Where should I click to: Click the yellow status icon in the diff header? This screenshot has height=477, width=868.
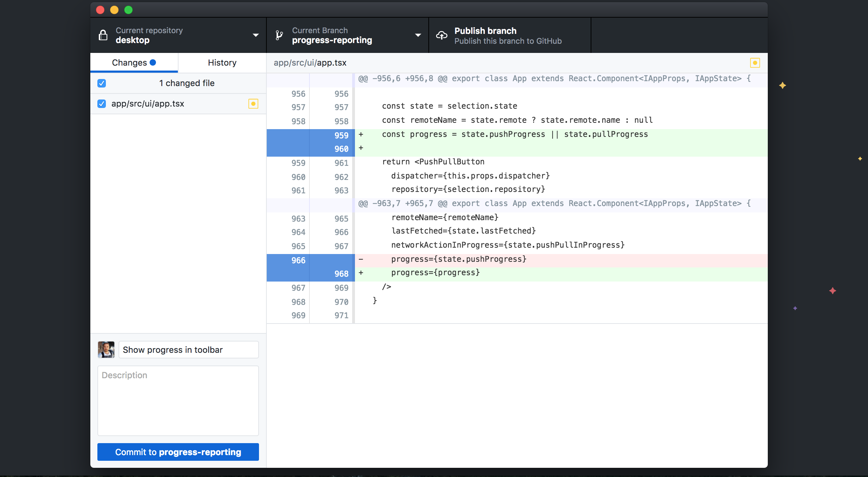pyautogui.click(x=755, y=63)
